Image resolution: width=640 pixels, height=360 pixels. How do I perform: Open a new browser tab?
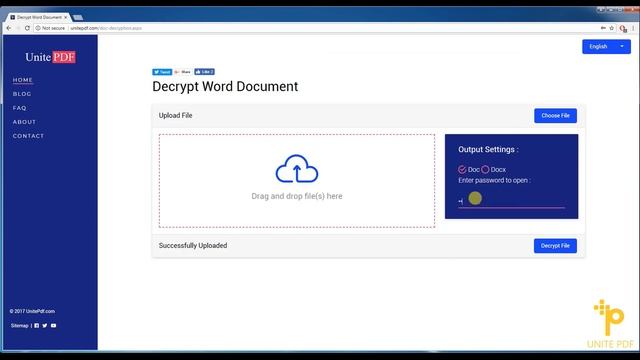[78, 17]
